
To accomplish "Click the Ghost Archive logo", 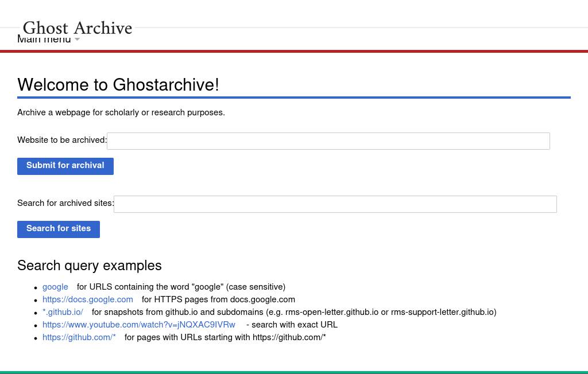I will tap(78, 28).
